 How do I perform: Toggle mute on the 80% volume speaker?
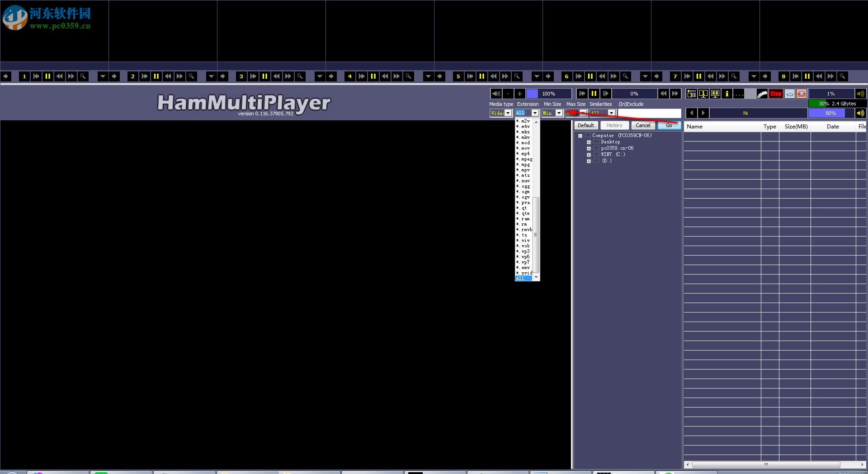pyautogui.click(x=860, y=113)
